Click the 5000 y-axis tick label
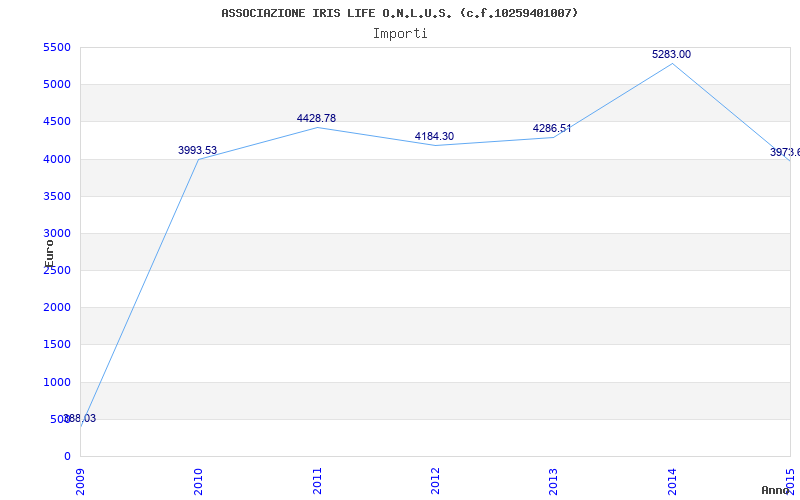 (57, 85)
